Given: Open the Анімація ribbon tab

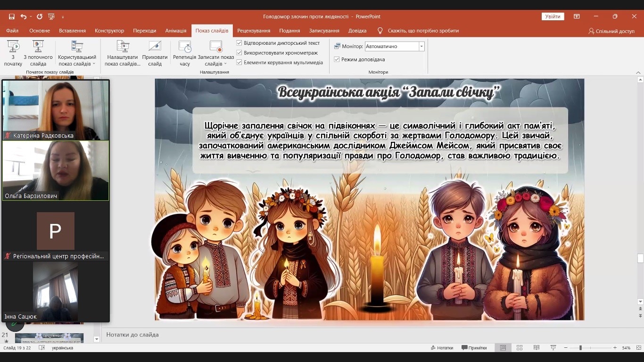Looking at the screenshot, I should 175,31.
